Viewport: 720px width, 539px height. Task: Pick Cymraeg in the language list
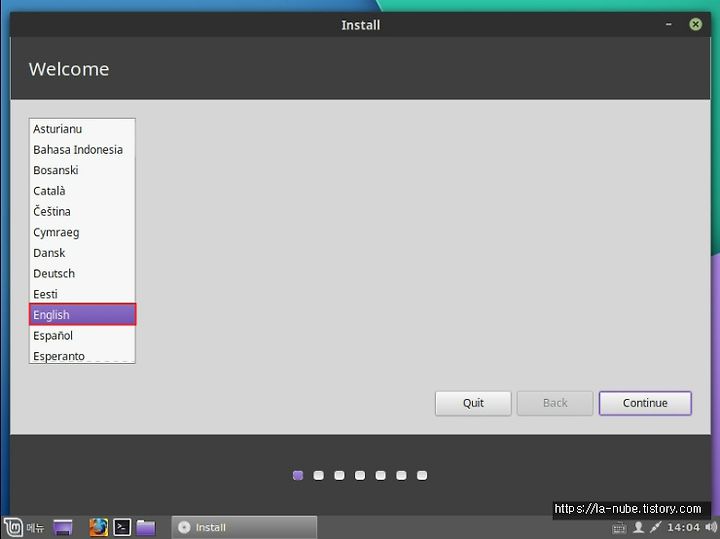(x=82, y=232)
